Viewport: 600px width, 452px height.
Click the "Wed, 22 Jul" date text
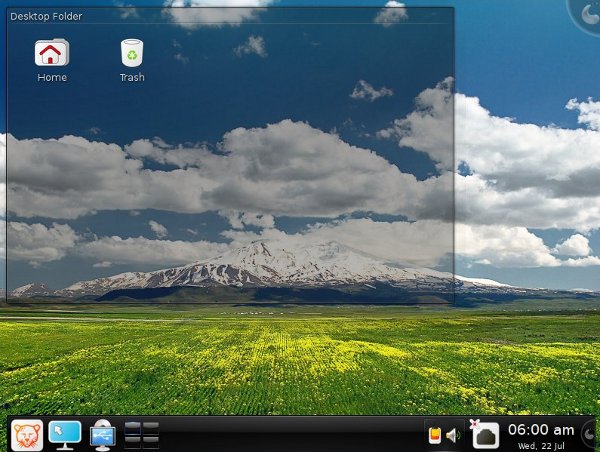click(541, 446)
